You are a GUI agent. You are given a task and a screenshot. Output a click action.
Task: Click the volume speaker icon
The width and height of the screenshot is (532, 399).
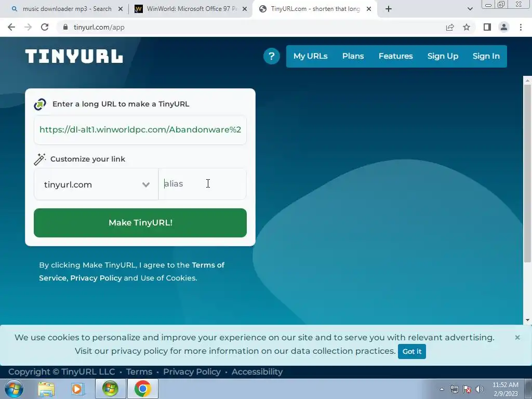[480, 389]
